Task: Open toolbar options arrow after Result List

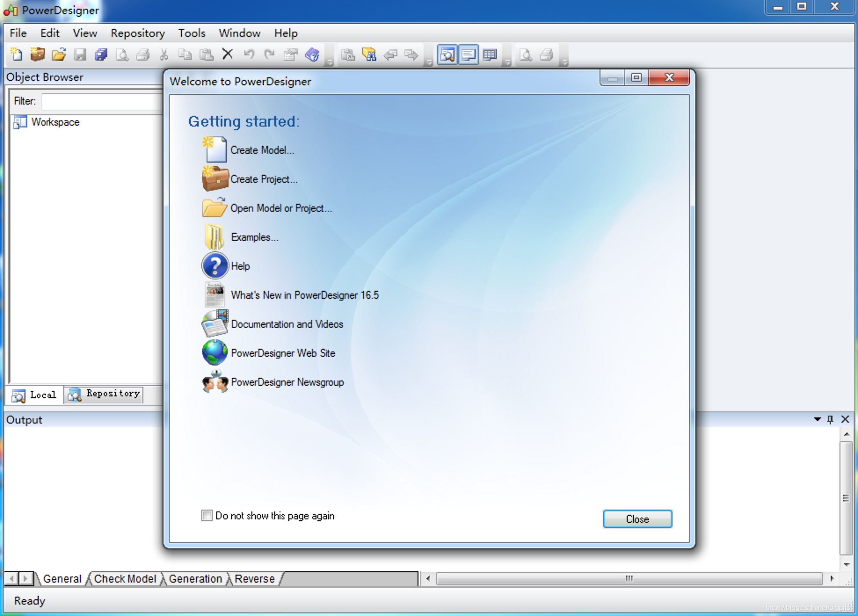Action: coord(507,63)
